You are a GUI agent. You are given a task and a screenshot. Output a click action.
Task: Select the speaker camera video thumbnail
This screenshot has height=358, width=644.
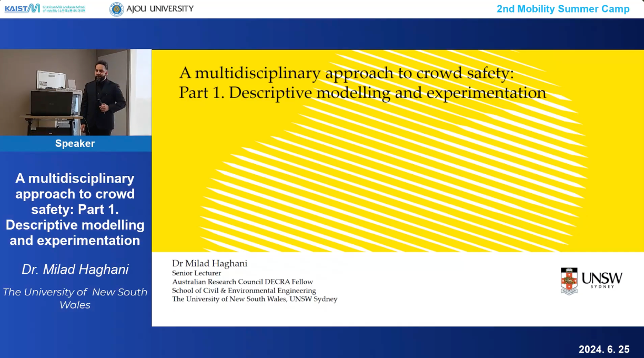click(75, 92)
